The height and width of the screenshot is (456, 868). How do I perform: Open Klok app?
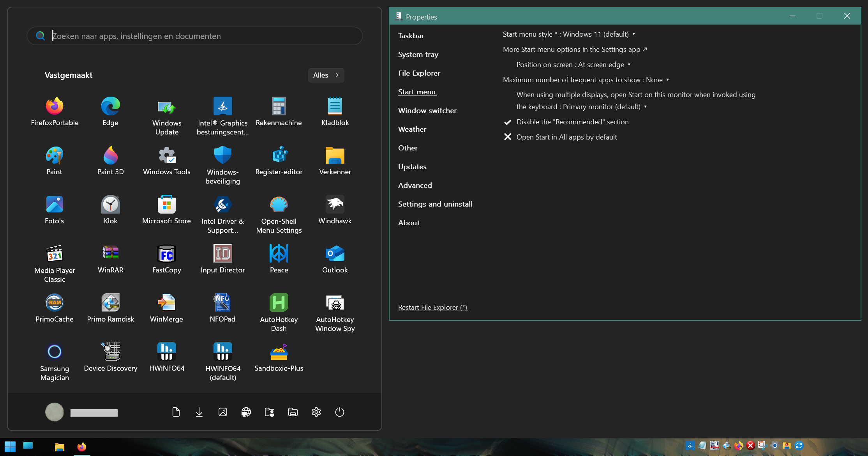[x=111, y=210]
